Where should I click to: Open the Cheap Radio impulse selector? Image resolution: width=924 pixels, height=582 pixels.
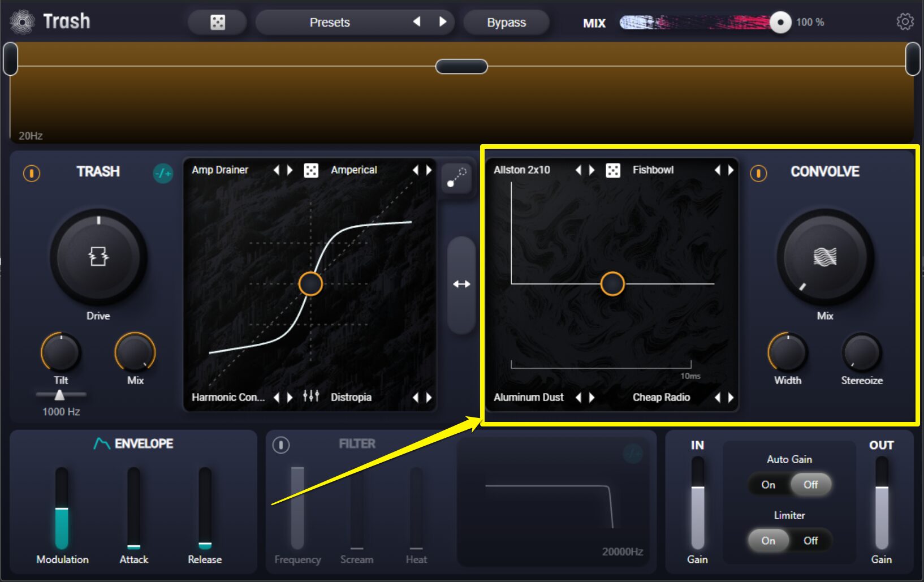click(x=661, y=397)
